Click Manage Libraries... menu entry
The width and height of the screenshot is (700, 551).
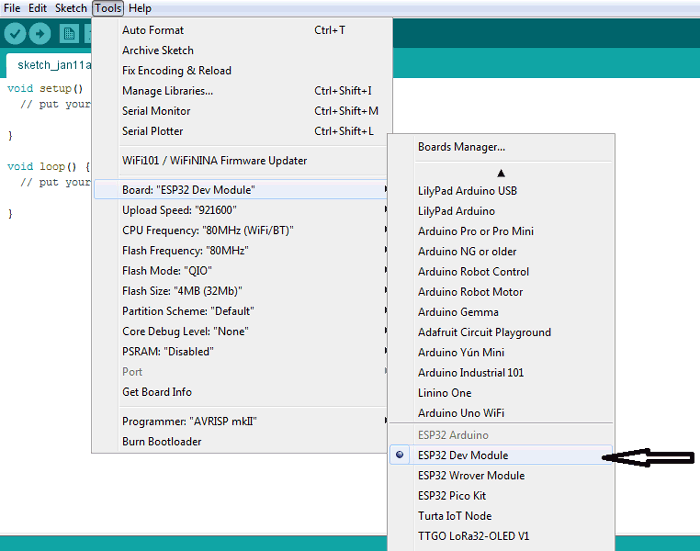click(x=167, y=91)
